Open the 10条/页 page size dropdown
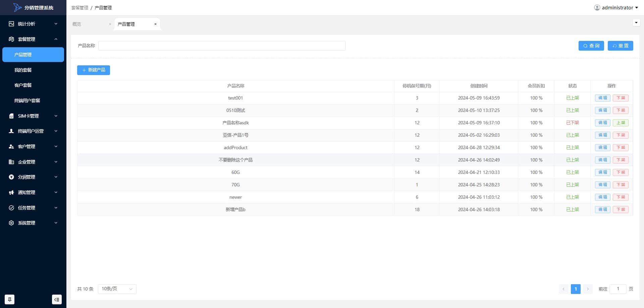The width and height of the screenshot is (644, 308). (x=117, y=289)
